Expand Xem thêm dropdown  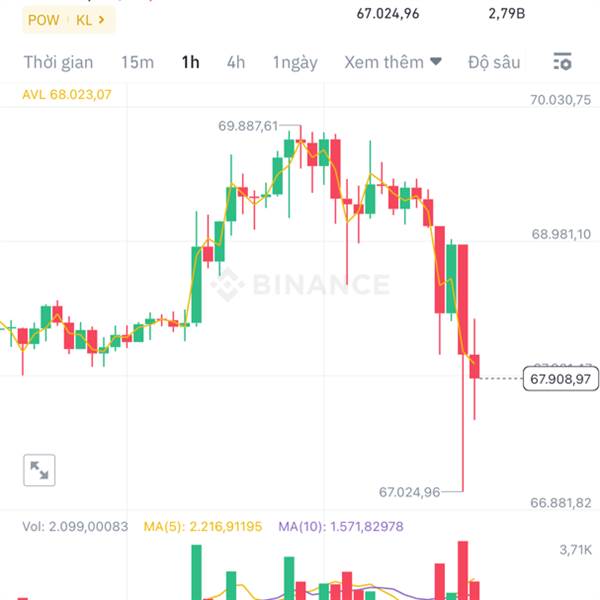(x=393, y=62)
